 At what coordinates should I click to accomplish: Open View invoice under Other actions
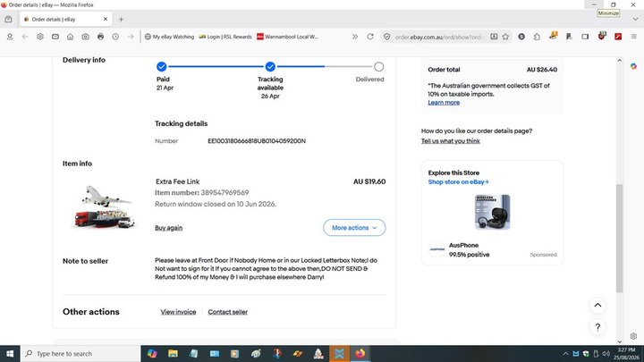click(178, 312)
